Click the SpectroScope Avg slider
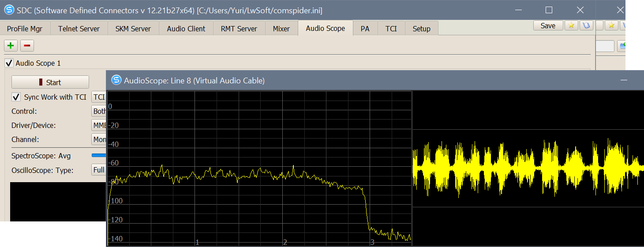 [x=99, y=155]
